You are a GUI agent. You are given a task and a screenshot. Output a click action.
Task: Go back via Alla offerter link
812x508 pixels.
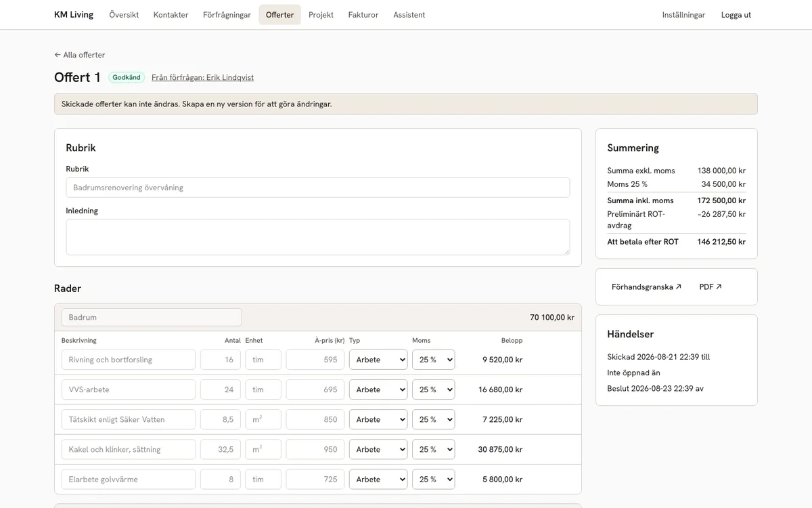click(x=80, y=55)
